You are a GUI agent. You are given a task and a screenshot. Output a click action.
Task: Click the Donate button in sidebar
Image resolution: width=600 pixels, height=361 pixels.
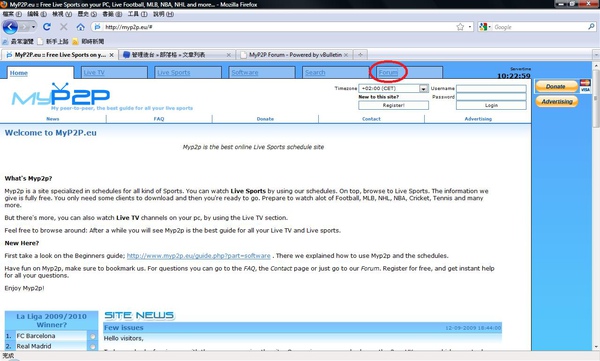(556, 87)
